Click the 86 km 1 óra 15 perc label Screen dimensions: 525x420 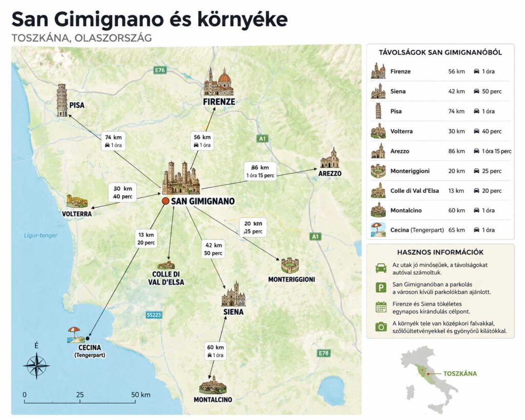260,171
